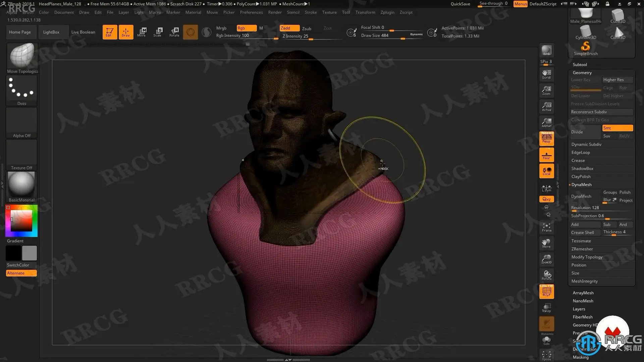Click the Divide button
The height and width of the screenshot is (362, 644).
point(585,132)
